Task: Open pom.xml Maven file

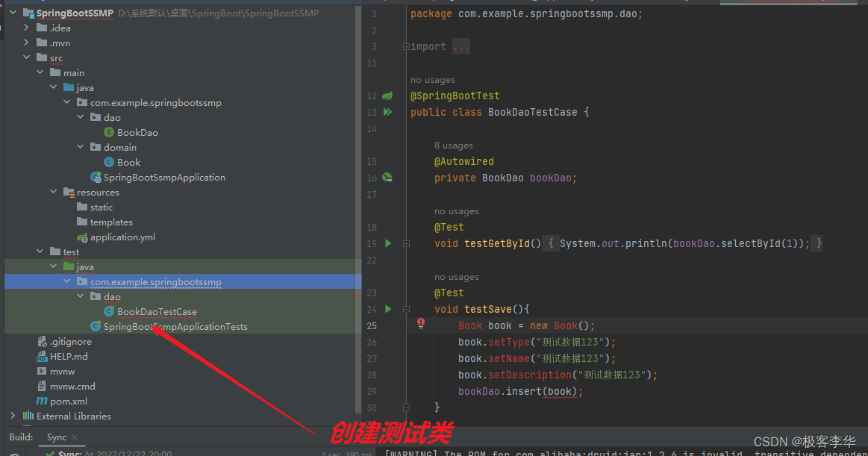Action: pos(69,402)
